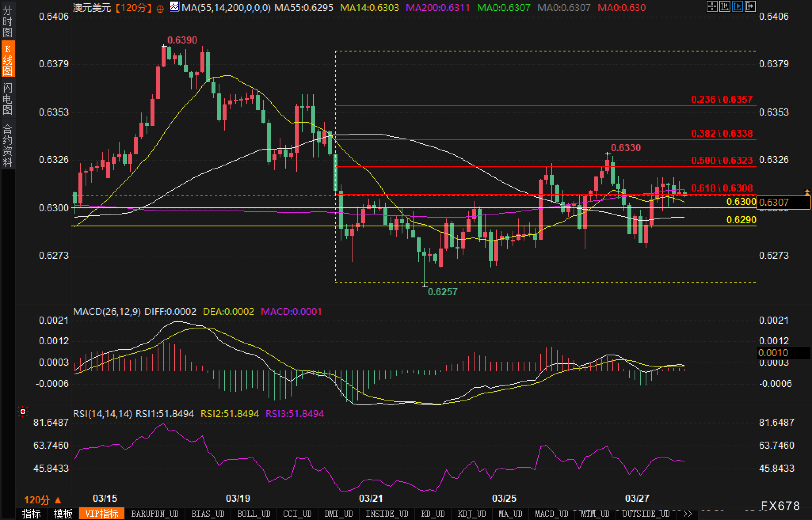
Task: Click the orange circle icon beside 120分
Action: (x=160, y=9)
